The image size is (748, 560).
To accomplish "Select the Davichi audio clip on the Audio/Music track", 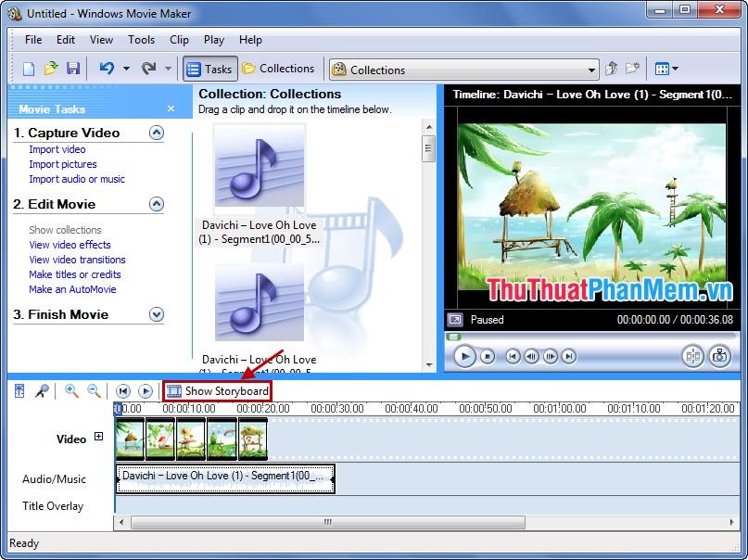I will pyautogui.click(x=225, y=478).
